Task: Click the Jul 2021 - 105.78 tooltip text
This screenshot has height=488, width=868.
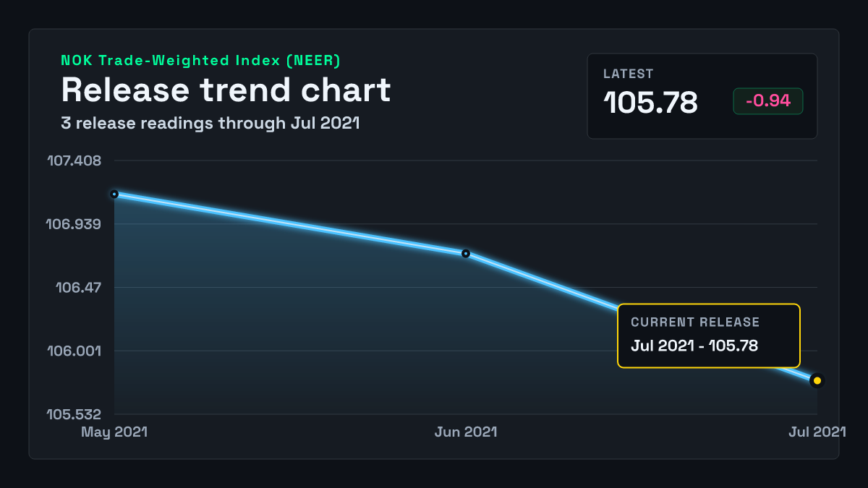Action: pyautogui.click(x=694, y=346)
